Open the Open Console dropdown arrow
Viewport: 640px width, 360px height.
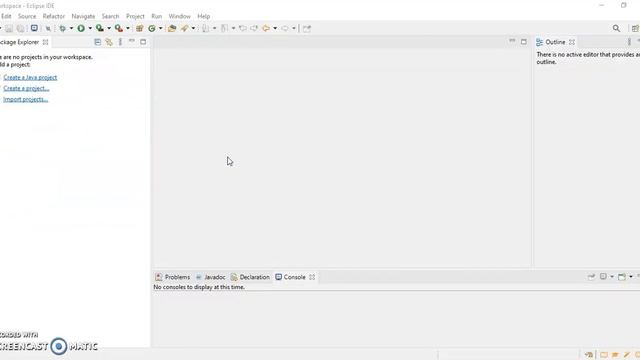(631, 277)
